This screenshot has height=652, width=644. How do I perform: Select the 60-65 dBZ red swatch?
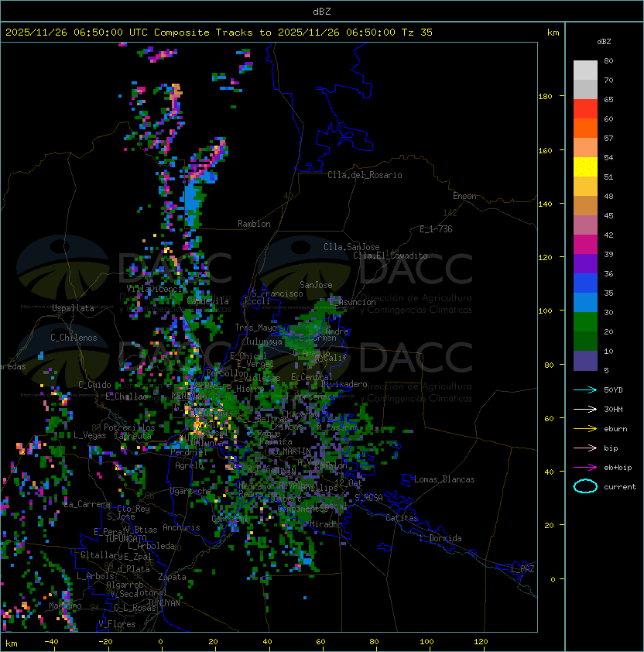point(585,109)
